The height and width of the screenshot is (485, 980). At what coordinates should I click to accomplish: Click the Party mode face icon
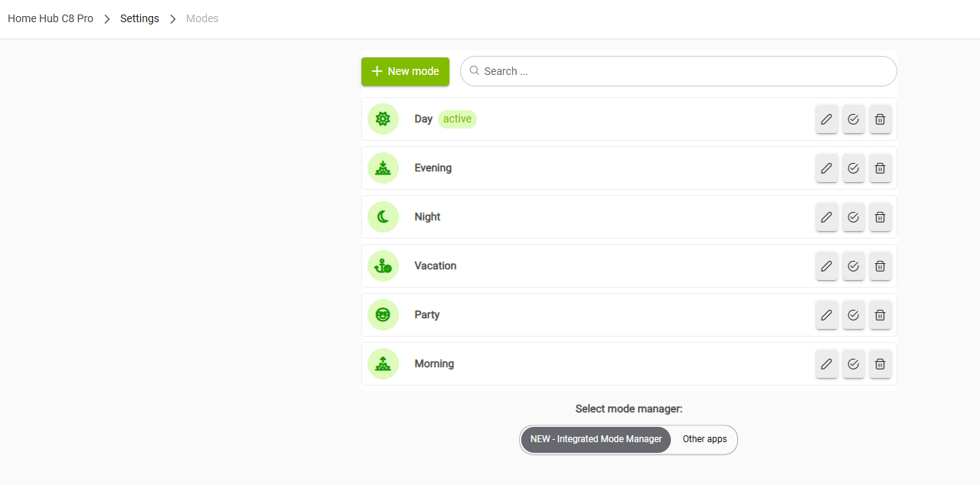(384, 315)
